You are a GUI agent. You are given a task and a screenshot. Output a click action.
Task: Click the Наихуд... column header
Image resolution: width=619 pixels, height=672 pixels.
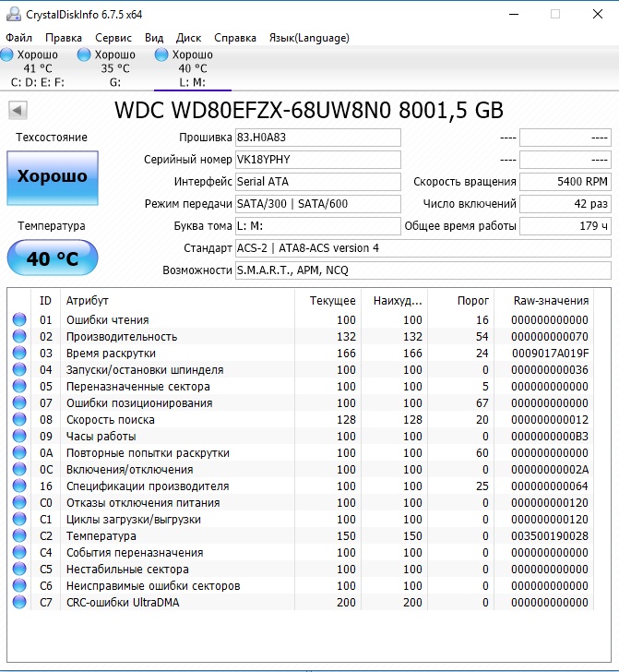point(395,300)
